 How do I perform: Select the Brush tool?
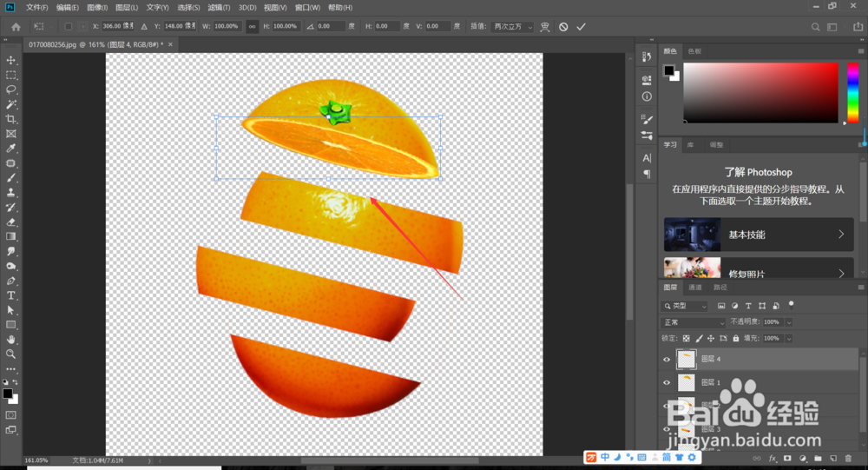[x=11, y=178]
